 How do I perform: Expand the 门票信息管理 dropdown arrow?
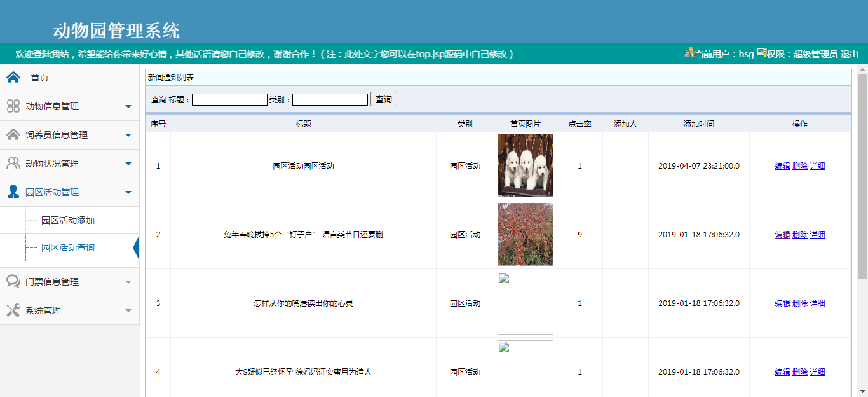click(128, 282)
